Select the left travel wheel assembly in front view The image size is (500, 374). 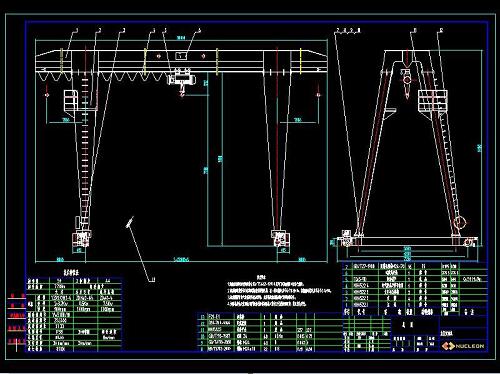tap(81, 238)
